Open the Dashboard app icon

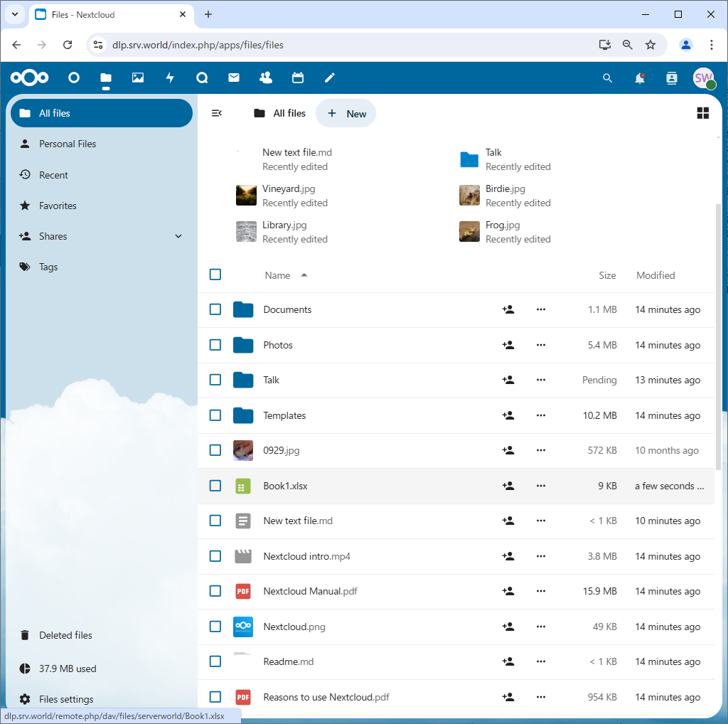click(x=74, y=78)
